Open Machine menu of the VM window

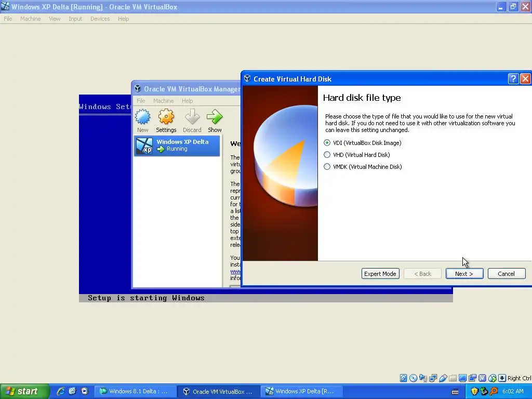click(x=30, y=19)
